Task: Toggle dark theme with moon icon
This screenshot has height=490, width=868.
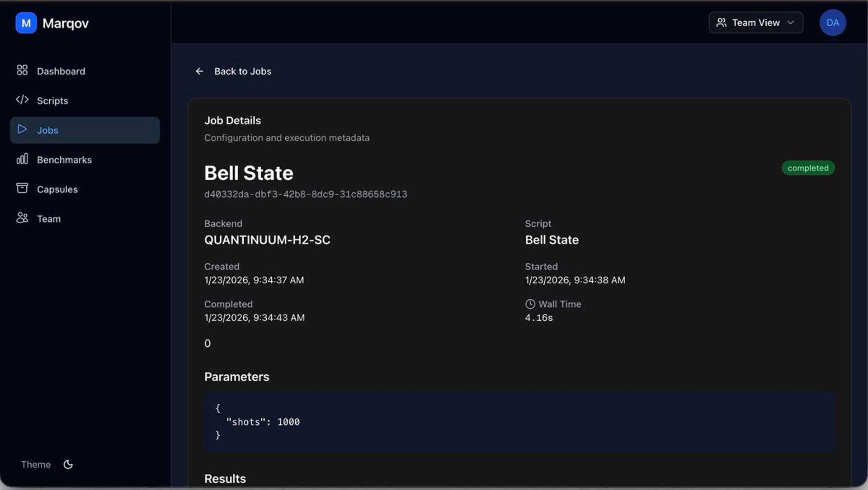Action: (68, 465)
